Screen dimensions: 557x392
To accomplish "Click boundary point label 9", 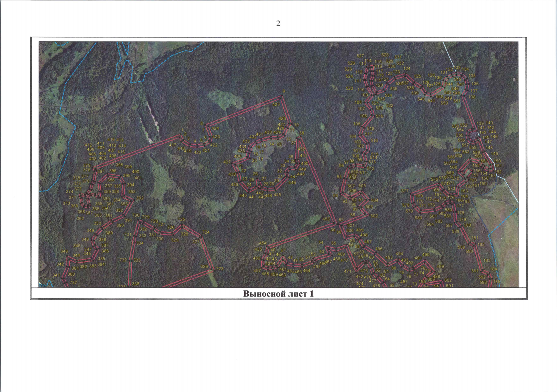I will pos(284,91).
